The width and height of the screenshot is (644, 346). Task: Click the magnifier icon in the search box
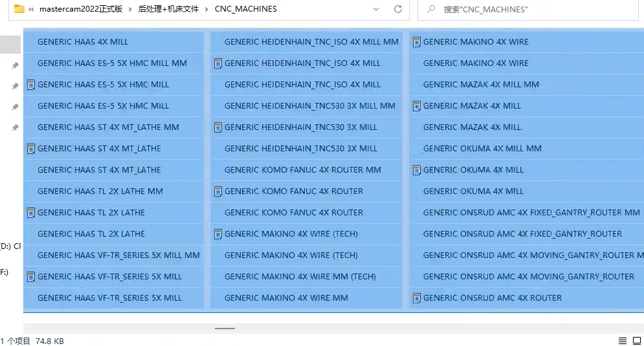[x=431, y=8]
